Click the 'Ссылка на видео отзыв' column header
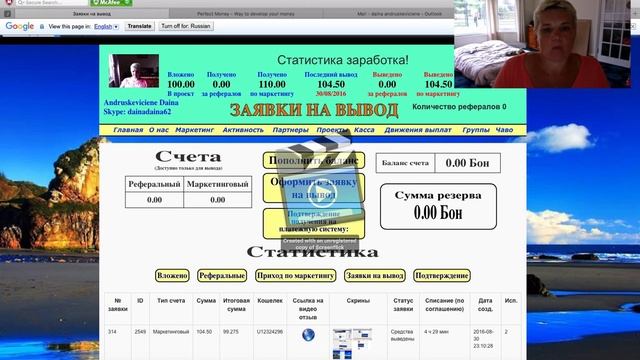 click(x=308, y=309)
